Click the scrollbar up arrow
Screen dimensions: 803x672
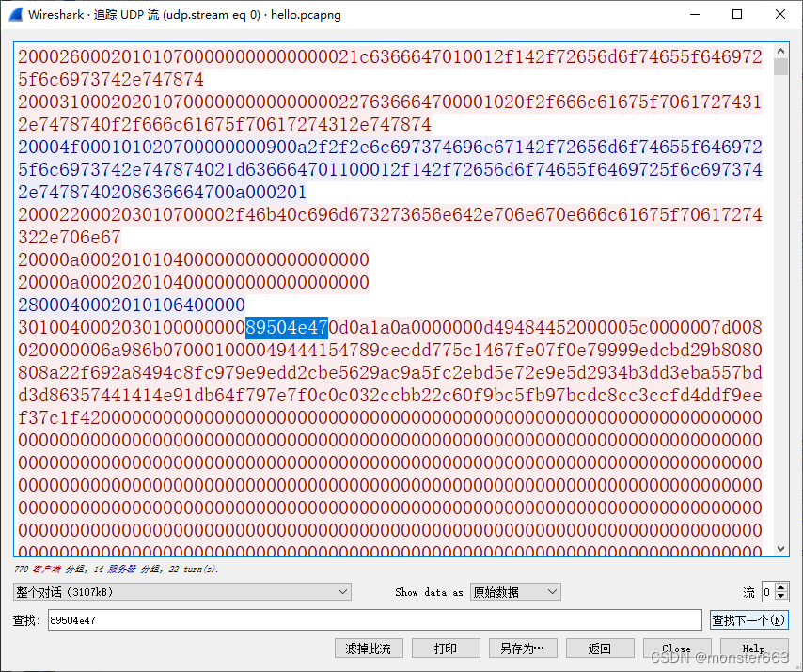(x=781, y=51)
